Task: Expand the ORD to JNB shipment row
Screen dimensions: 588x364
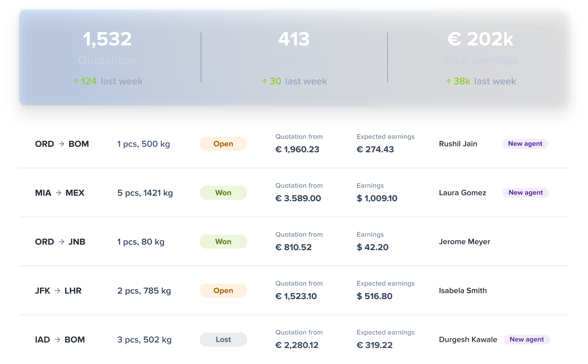Action: pos(294,242)
